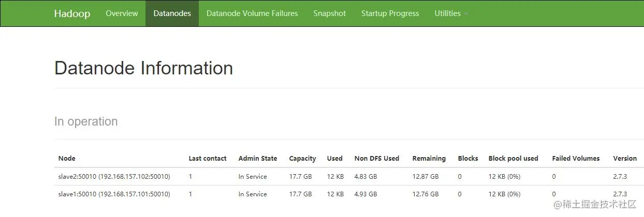Select the slave1:50010 node entry
Image resolution: width=644 pixels, height=217 pixels.
(114, 194)
